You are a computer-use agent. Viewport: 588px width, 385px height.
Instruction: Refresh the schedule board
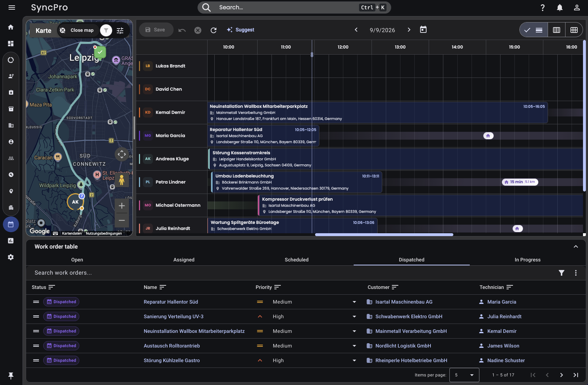coord(214,30)
